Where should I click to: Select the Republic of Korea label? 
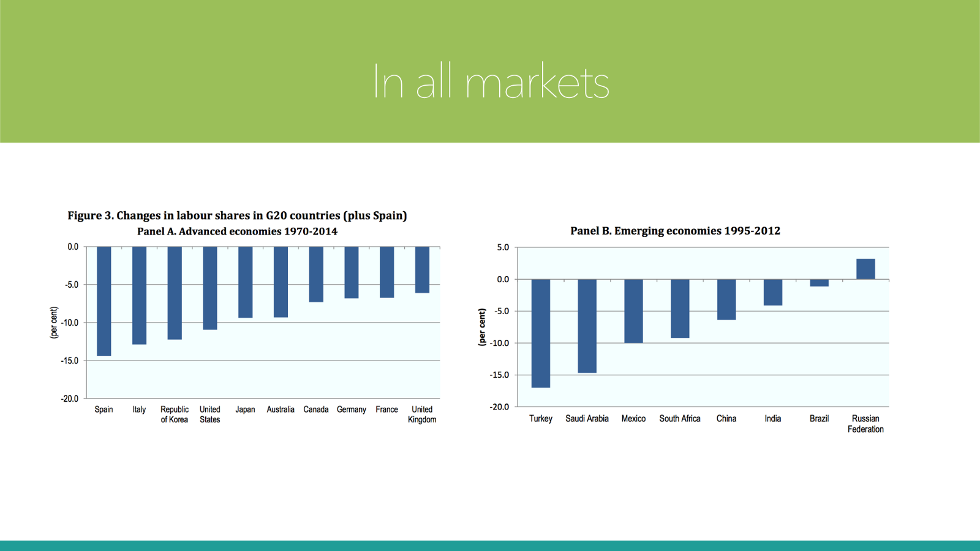click(x=175, y=414)
